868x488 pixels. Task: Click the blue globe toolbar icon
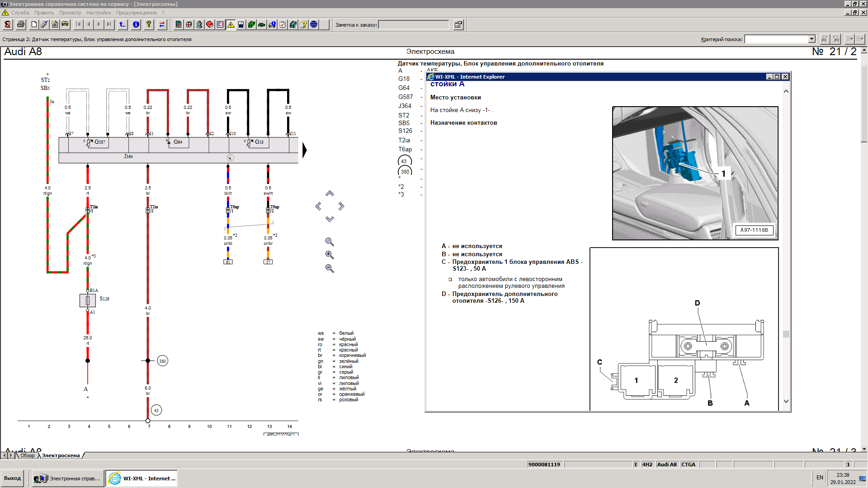pyautogui.click(x=314, y=25)
